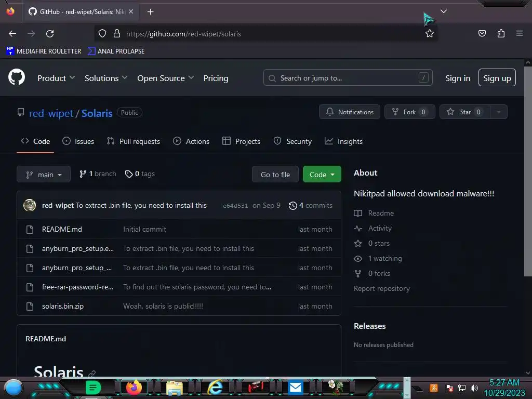Switch to the Actions tab
This screenshot has width=532, height=399.
coord(191,141)
